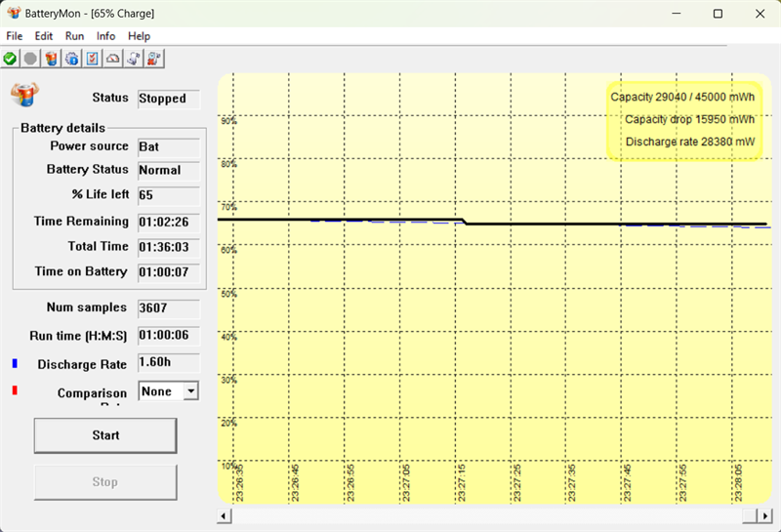Click the Status field showing Stopped
This screenshot has height=532, width=781.
(169, 99)
